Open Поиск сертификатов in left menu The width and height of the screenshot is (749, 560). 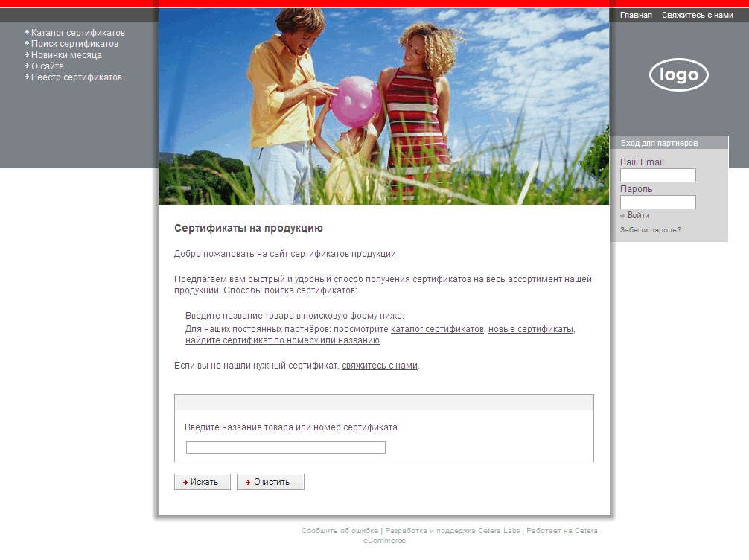pos(74,44)
